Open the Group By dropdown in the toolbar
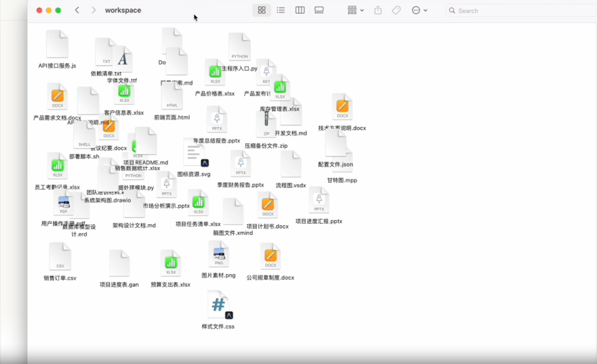 [355, 10]
